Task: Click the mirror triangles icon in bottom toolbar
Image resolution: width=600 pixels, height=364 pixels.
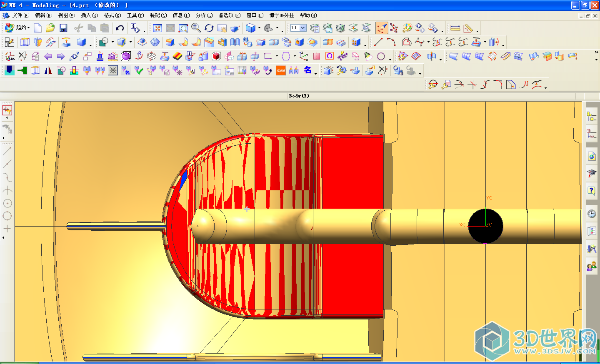Action: (x=48, y=70)
